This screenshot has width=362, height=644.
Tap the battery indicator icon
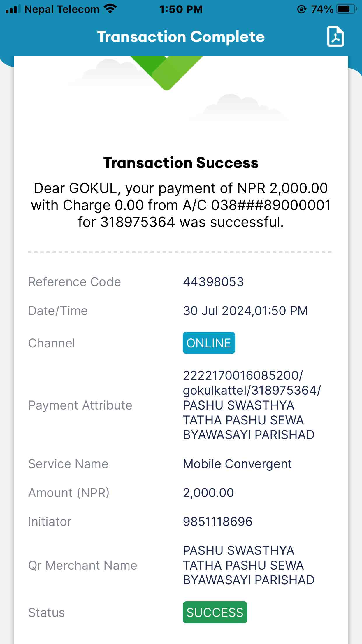pyautogui.click(x=347, y=9)
